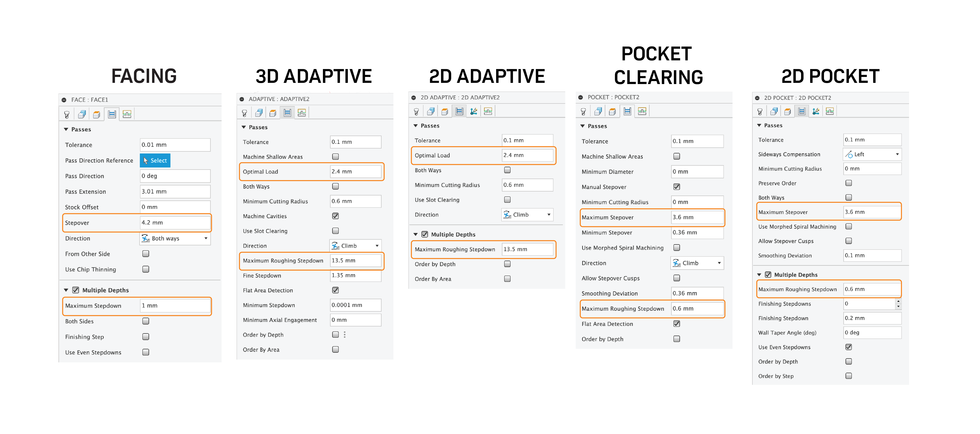980x434 pixels.
Task: Enable Use Chip Thinning checkbox
Action: tap(145, 269)
